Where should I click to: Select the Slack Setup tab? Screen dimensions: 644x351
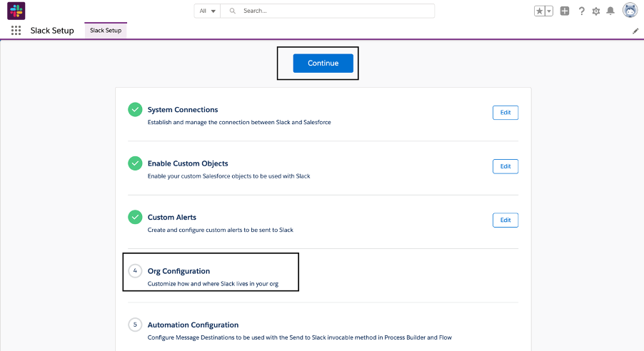point(106,31)
